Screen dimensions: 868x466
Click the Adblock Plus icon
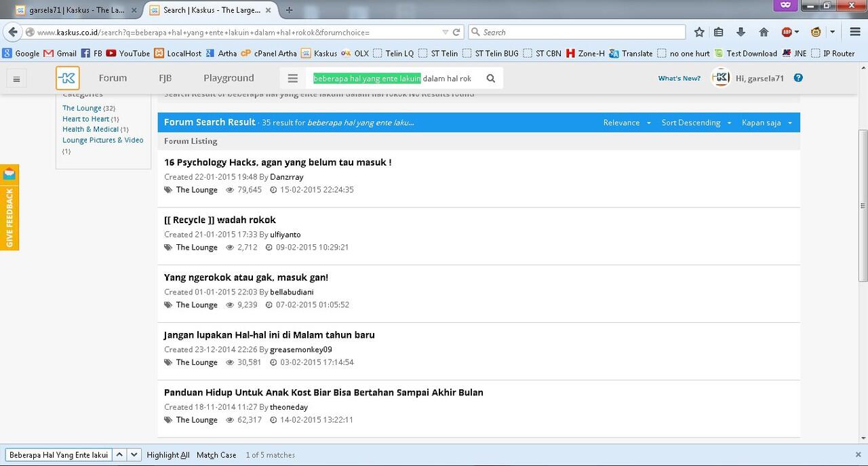pyautogui.click(x=787, y=32)
